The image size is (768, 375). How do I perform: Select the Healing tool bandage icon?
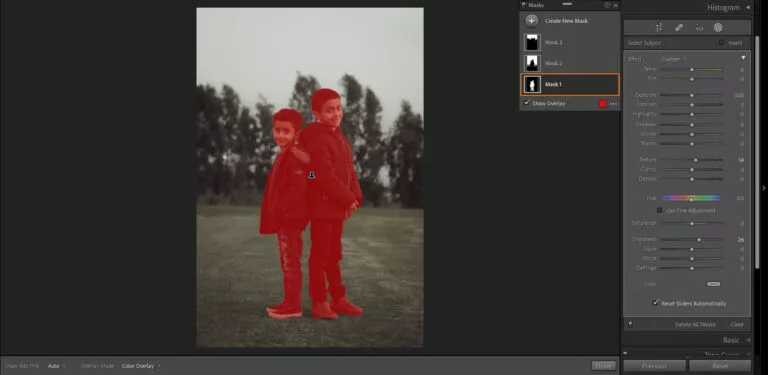679,27
